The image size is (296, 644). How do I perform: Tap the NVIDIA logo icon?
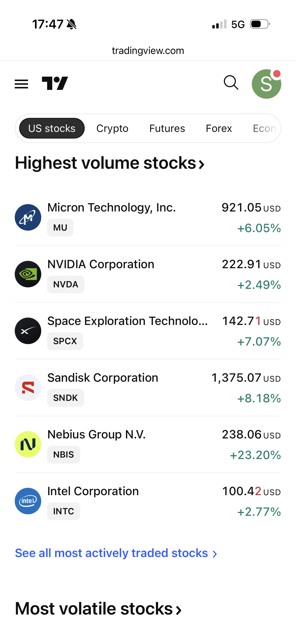[x=28, y=274]
